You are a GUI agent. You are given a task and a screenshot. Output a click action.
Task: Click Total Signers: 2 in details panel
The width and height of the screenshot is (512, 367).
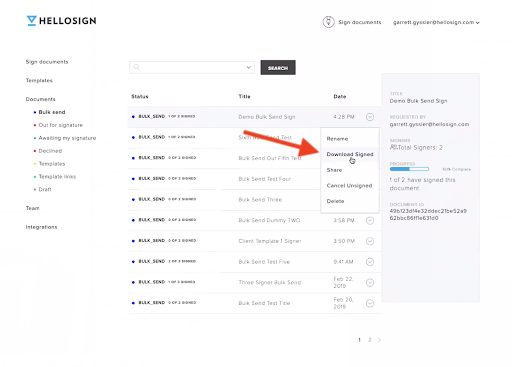tap(420, 148)
